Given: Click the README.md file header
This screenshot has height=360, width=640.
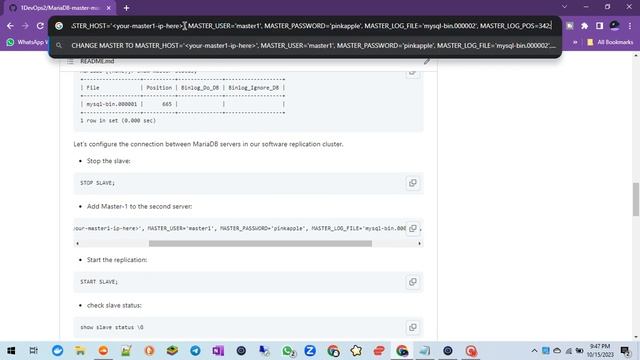Looking at the screenshot, I should (x=97, y=61).
